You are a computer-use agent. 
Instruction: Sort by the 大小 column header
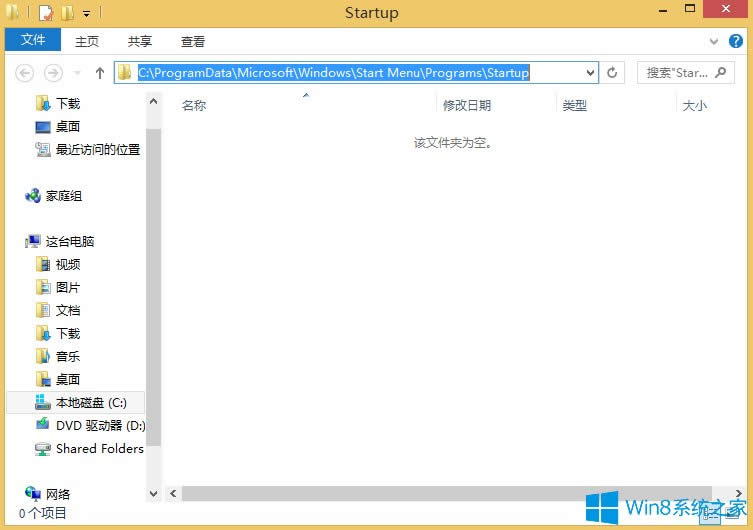tap(694, 106)
